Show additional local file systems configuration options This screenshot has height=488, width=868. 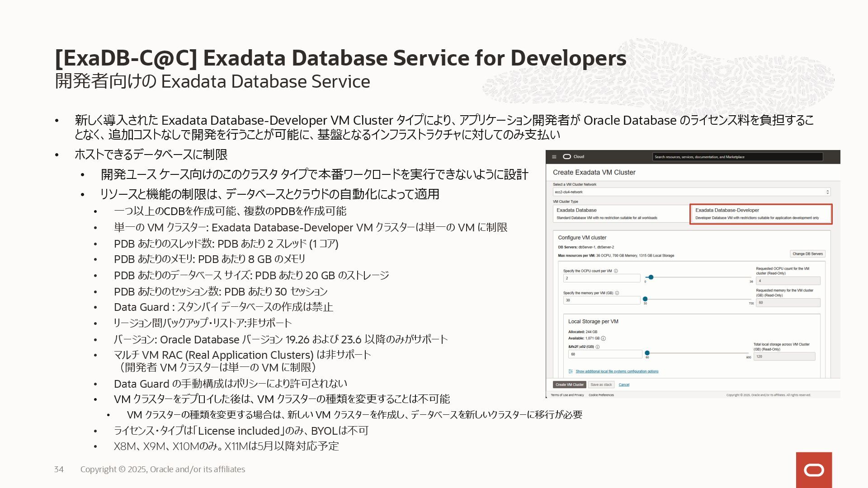click(617, 371)
